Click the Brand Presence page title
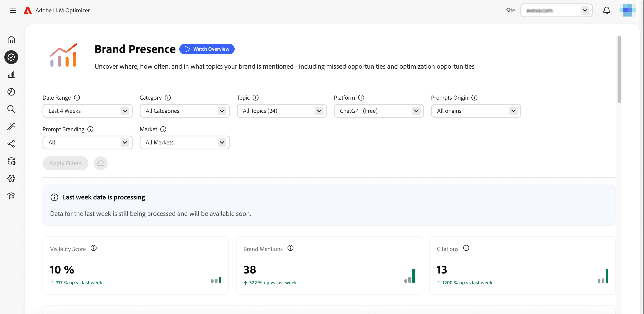This screenshot has width=644, height=314. tap(135, 49)
